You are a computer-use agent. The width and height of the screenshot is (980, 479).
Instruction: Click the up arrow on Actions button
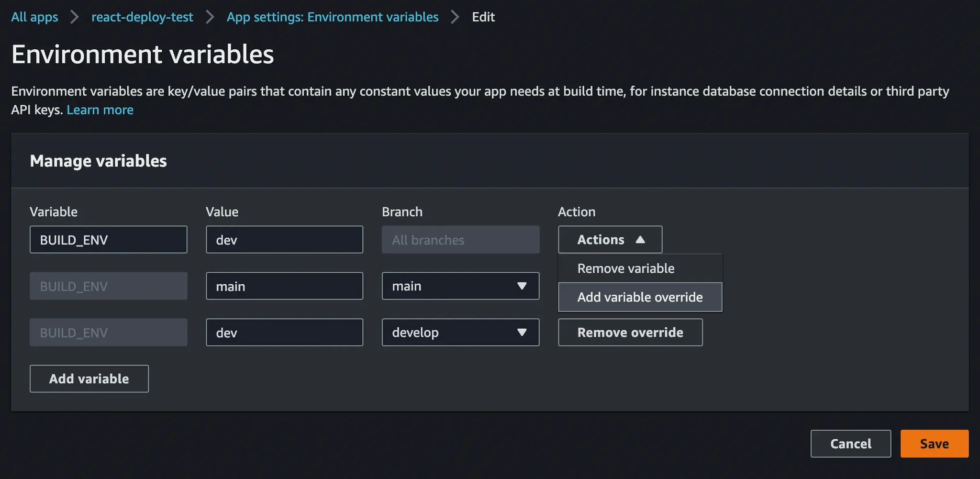coord(640,240)
